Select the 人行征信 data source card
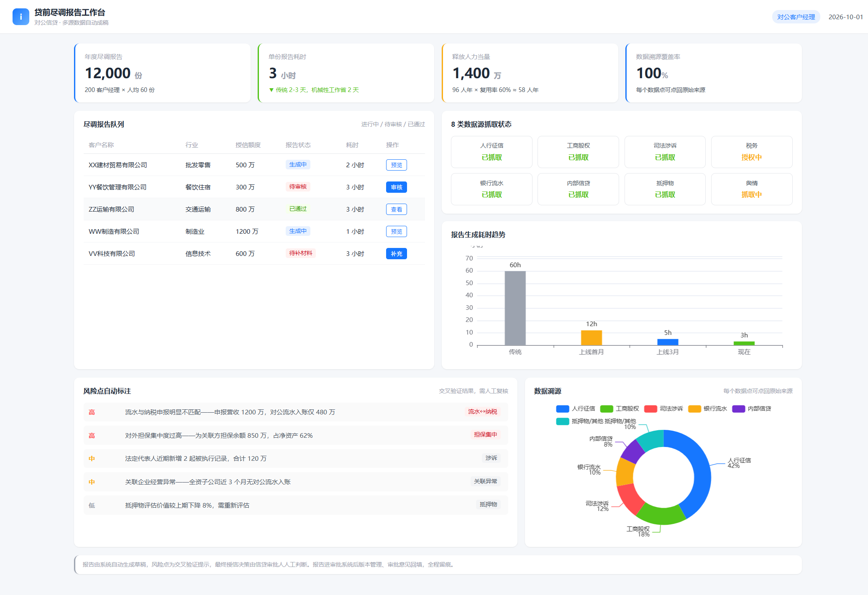Screen dimensions: 868x595 coord(492,152)
